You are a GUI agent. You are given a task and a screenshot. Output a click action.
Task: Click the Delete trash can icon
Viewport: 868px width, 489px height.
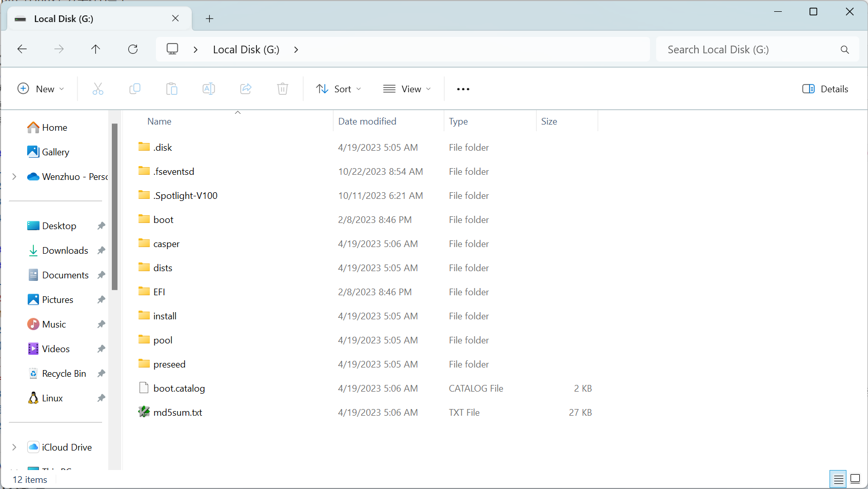pyautogui.click(x=283, y=89)
